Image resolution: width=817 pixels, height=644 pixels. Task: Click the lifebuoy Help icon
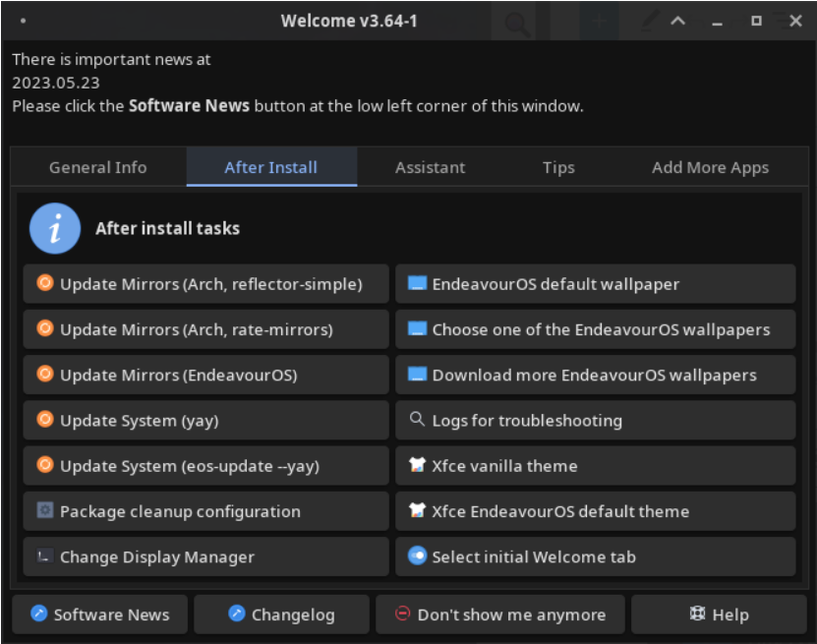click(697, 614)
